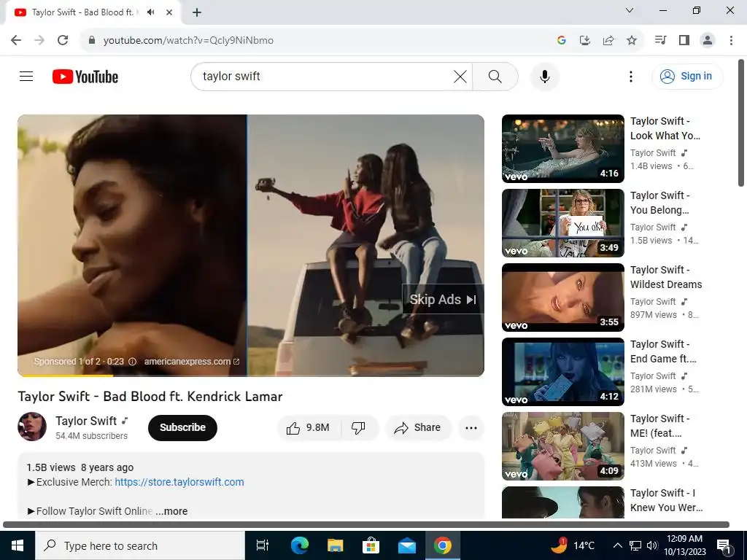Open weather widget showing 14°C

[572, 545]
